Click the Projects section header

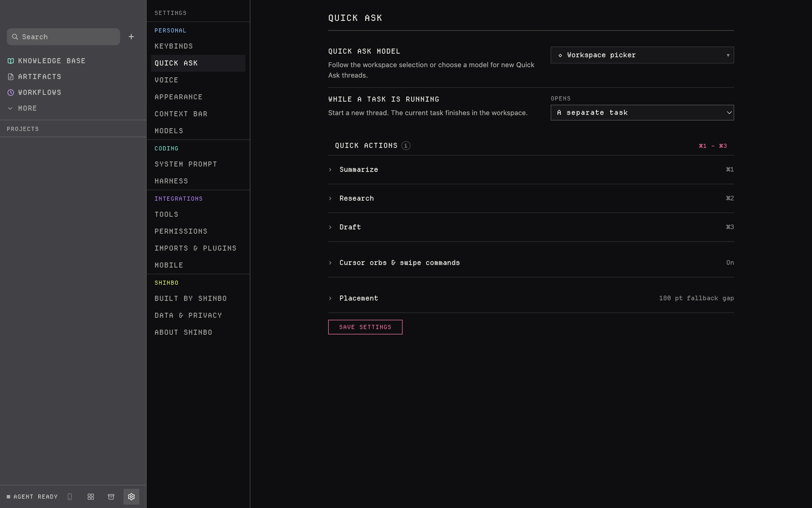pyautogui.click(x=23, y=129)
